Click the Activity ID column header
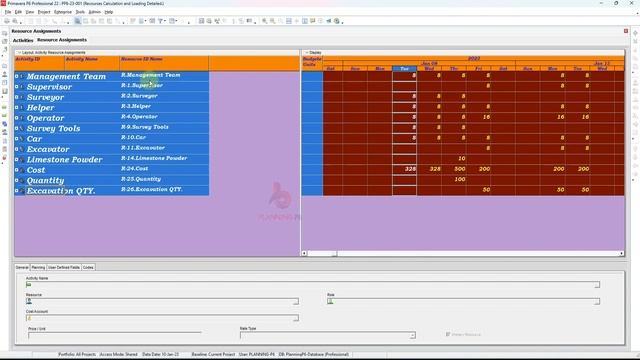Viewport: 640px width, 360px height. pyautogui.click(x=40, y=63)
